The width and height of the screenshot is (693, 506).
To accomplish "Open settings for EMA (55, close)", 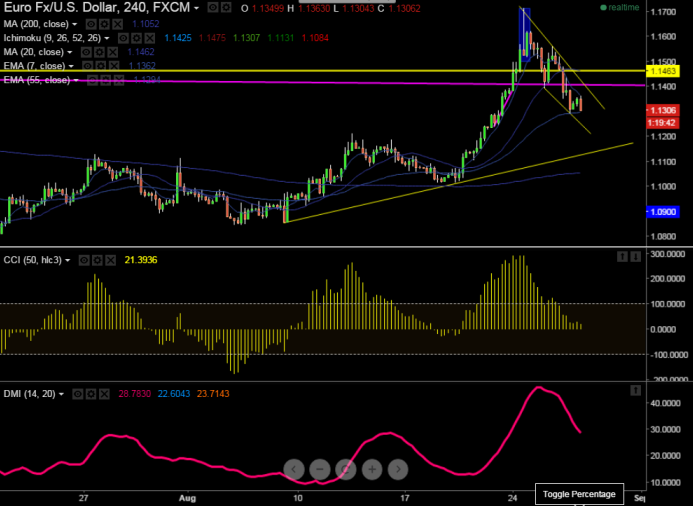I will [105, 80].
